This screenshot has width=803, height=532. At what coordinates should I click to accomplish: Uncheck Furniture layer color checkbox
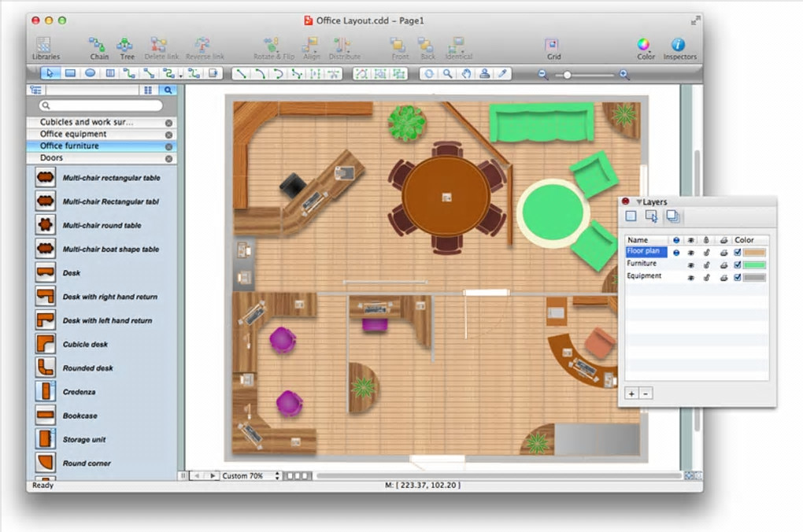click(738, 264)
